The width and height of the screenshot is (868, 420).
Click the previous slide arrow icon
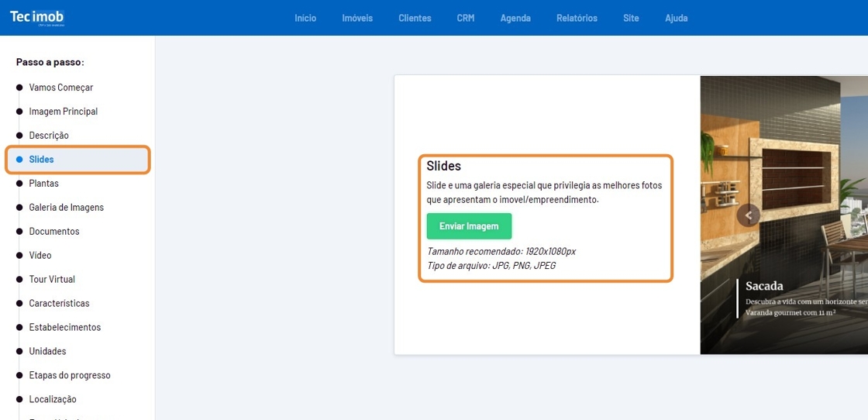748,215
